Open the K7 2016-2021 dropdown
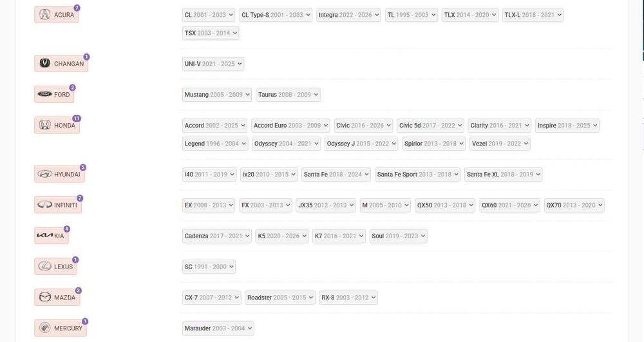Screen dimensions: 644x342 (x=339, y=236)
